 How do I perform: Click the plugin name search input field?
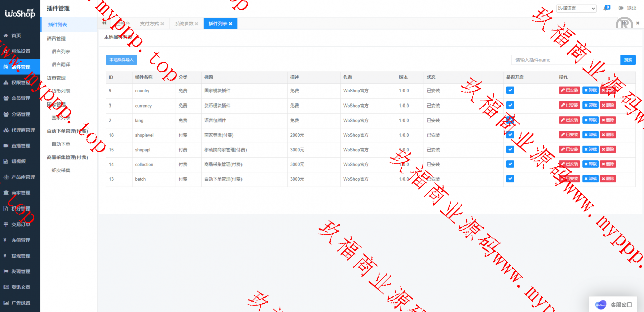point(566,60)
